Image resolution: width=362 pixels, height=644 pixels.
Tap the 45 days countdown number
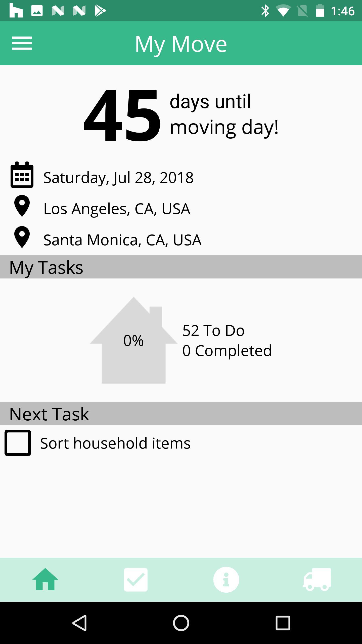tap(122, 116)
